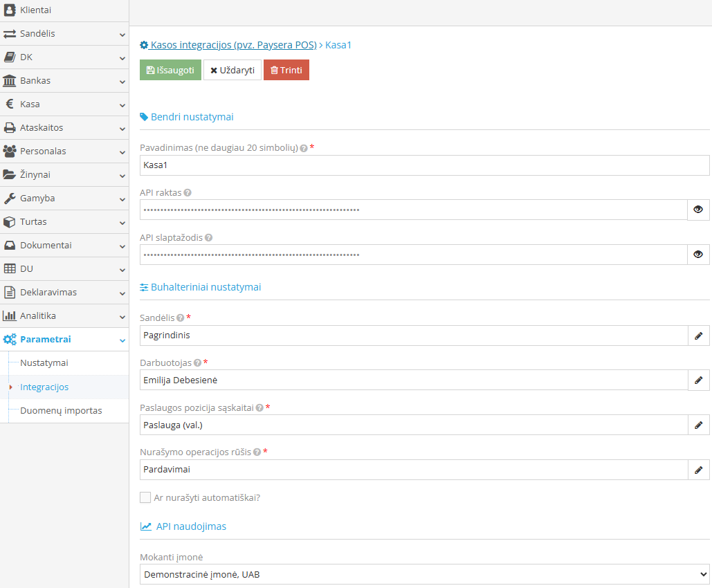
Task: Click edit pencil for Nurašymo operacijos rūšis
Action: coord(698,470)
